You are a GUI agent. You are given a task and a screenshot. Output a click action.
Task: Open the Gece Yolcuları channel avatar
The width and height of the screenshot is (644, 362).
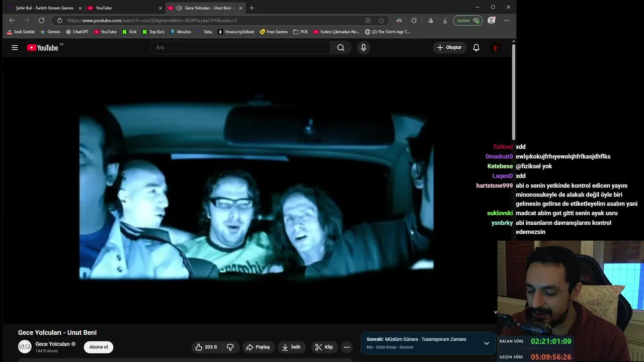25,347
